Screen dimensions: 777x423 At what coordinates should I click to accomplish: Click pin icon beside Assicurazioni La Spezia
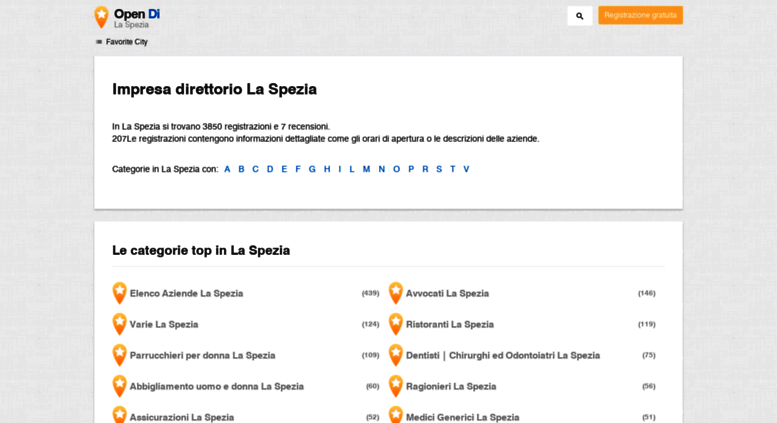[119, 415]
